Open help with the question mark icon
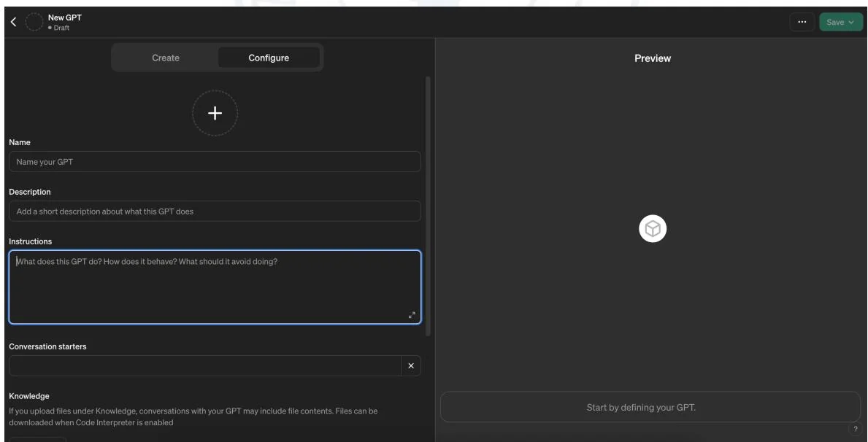This screenshot has width=868, height=442. [x=854, y=428]
